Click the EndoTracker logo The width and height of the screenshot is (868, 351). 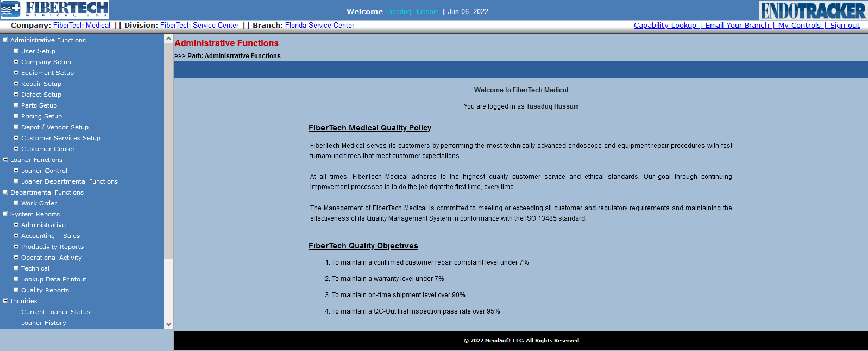(x=812, y=10)
